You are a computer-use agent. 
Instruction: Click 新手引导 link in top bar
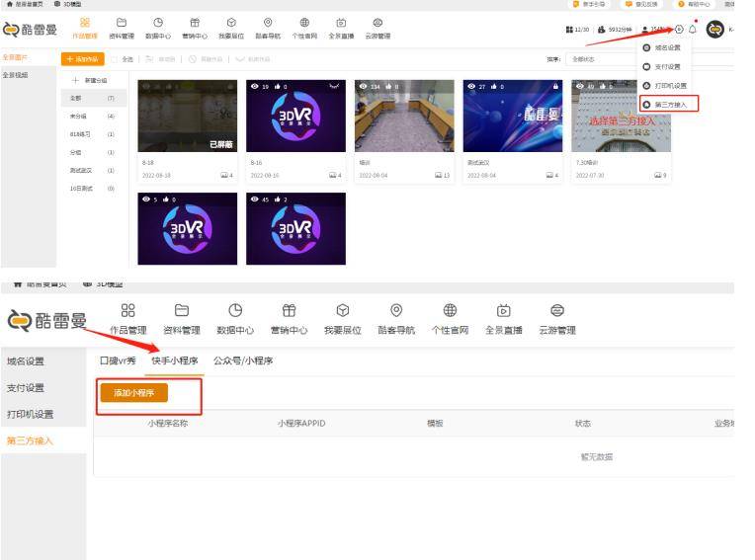(589, 4)
